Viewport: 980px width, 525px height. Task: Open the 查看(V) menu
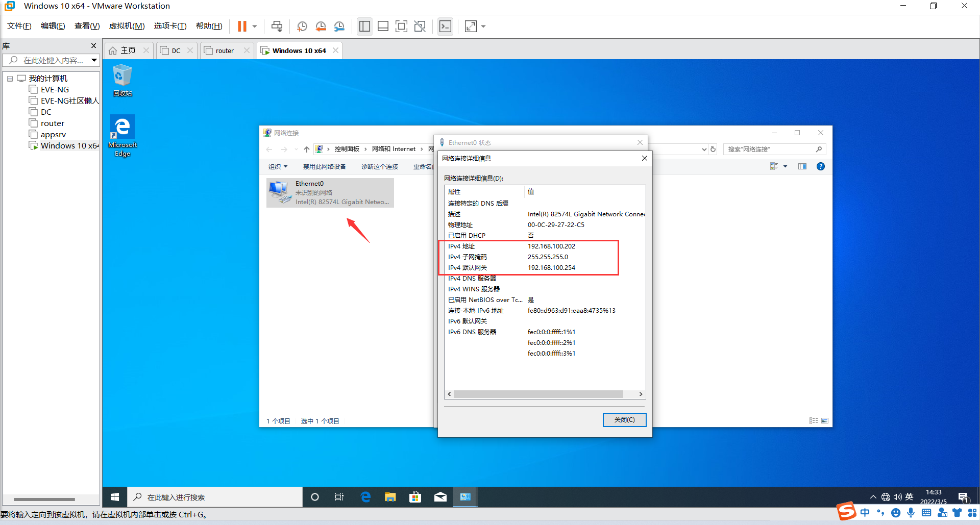click(87, 26)
